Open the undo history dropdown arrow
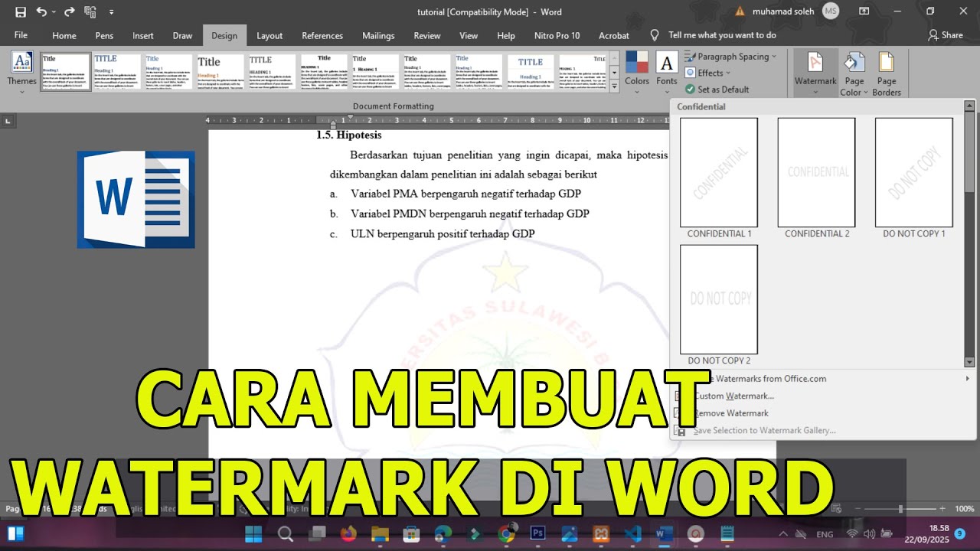This screenshot has height=551, width=980. [x=54, y=12]
